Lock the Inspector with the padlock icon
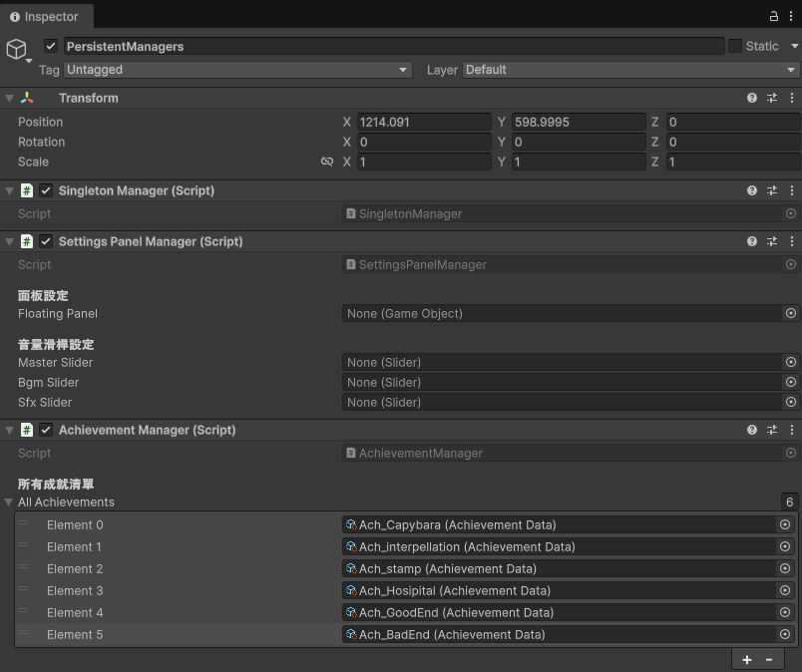The width and height of the screenshot is (802, 672). pos(774,16)
